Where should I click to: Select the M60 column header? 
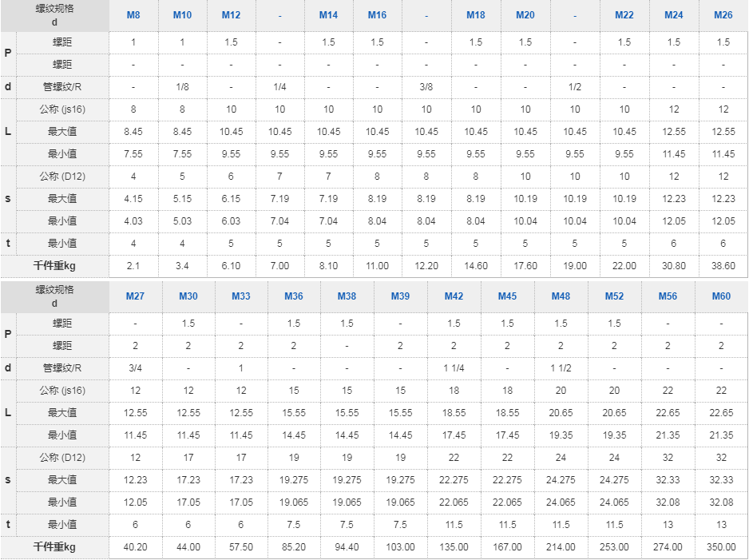coord(721,296)
